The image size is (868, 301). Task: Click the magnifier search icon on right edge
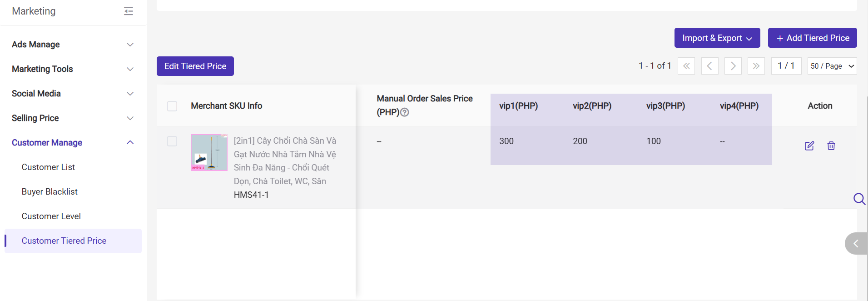pyautogui.click(x=859, y=199)
